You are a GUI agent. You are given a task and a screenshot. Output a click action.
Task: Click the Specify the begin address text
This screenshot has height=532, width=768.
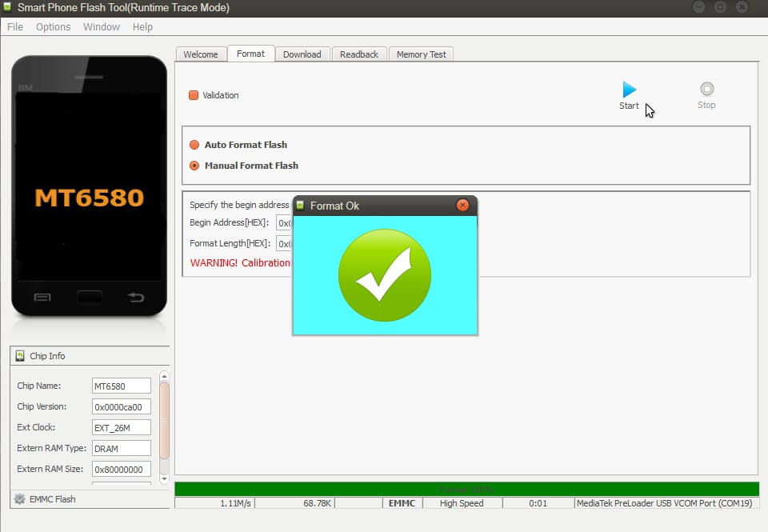239,205
